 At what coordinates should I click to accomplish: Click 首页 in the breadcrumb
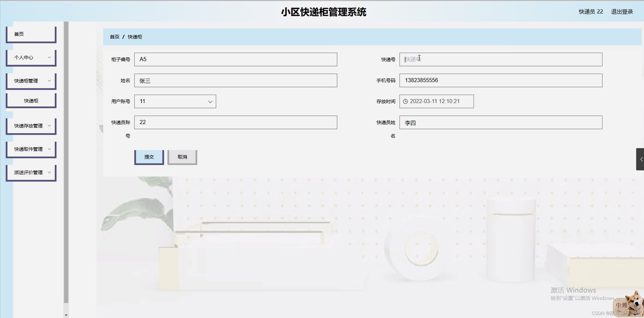pos(114,36)
